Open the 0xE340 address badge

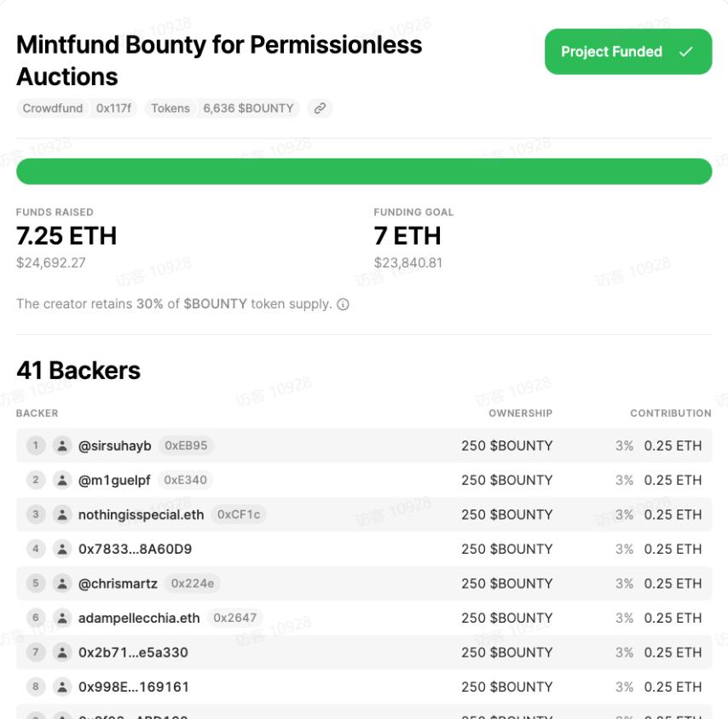coord(185,480)
